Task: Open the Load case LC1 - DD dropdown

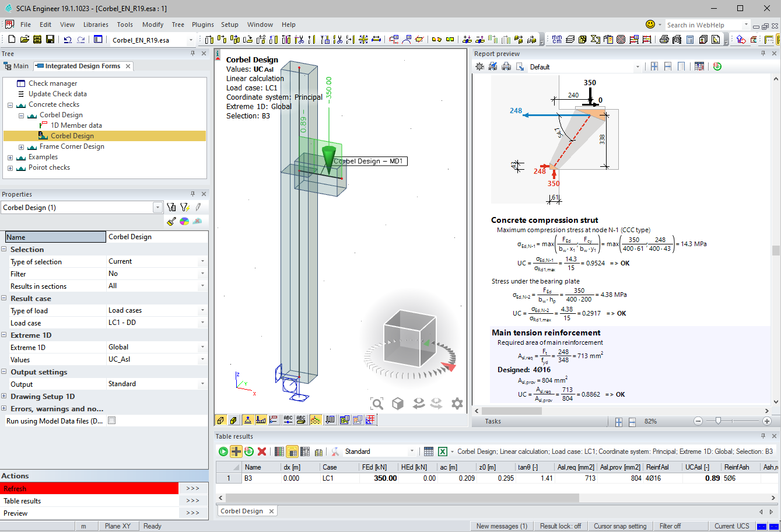Action: tap(202, 323)
